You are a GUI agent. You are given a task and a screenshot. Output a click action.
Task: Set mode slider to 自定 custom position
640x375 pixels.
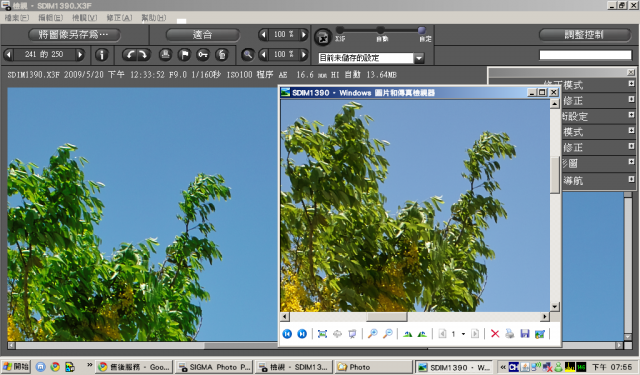(x=422, y=30)
